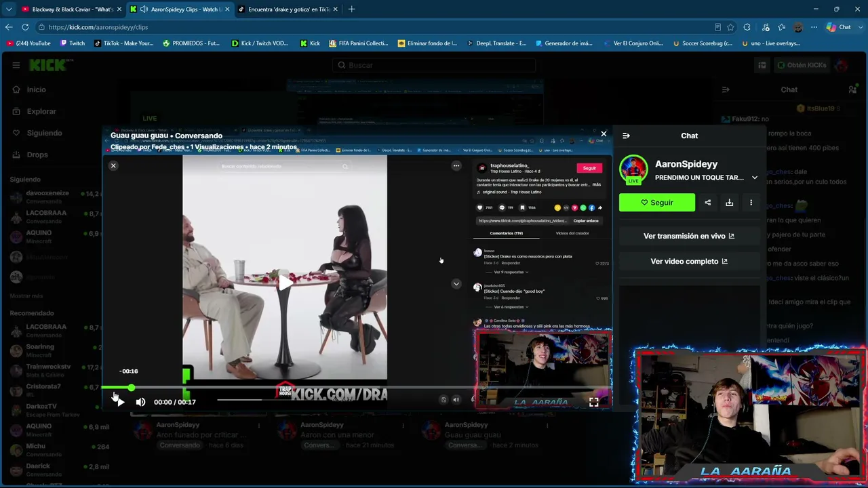Click the 'Obtén KICKs' button
This screenshot has width=868, height=488.
[802, 65]
